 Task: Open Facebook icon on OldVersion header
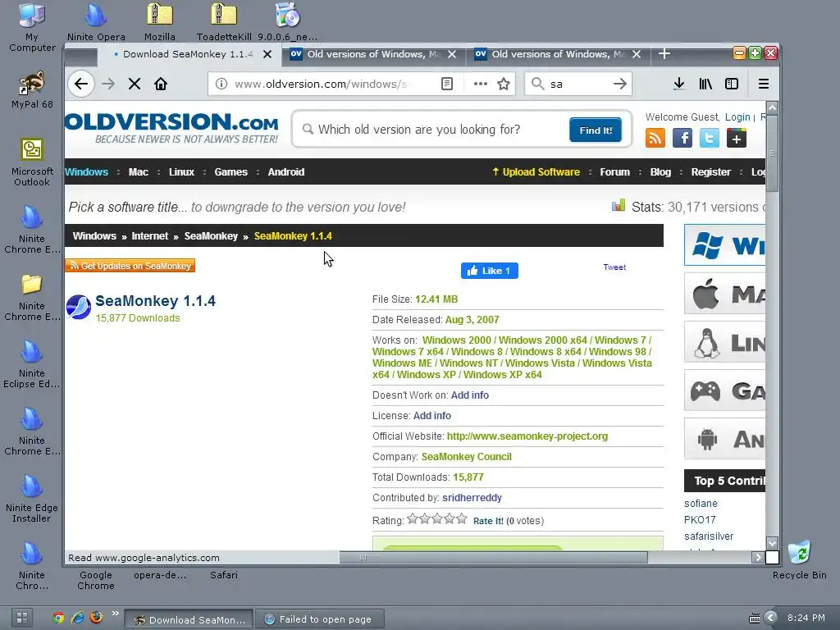click(x=682, y=138)
